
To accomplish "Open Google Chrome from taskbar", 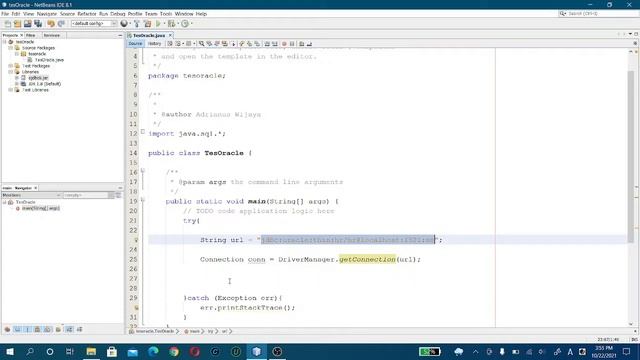I will [174, 351].
